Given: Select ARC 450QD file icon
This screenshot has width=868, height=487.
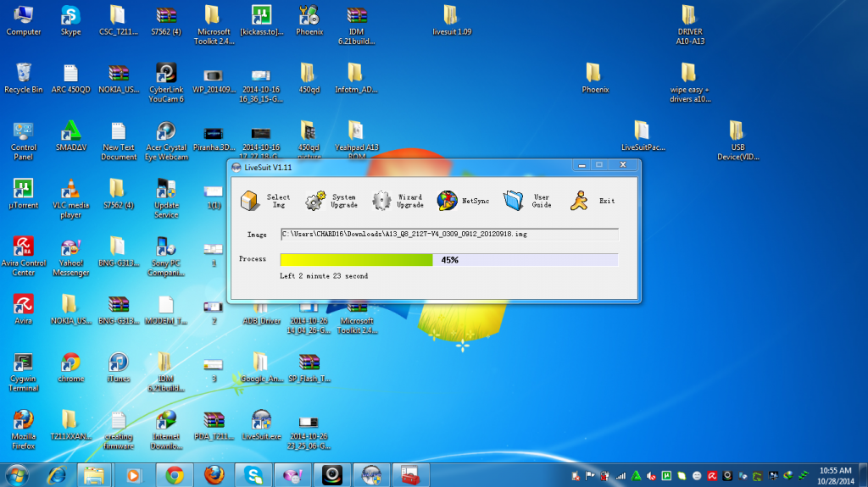Looking at the screenshot, I should click(71, 78).
